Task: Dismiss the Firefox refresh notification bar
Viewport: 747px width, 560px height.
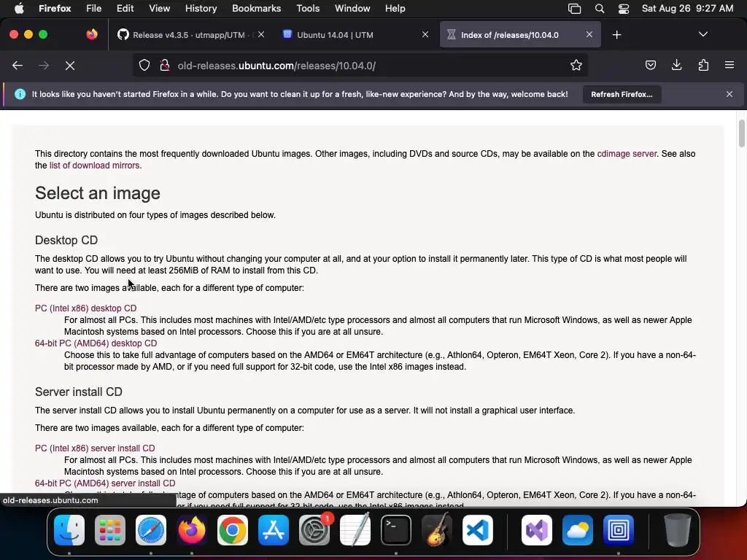Action: coord(729,94)
